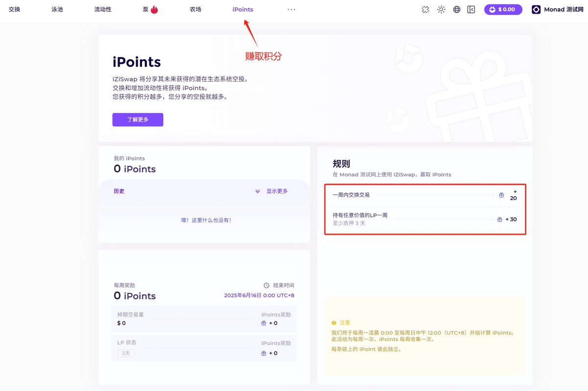Click the gift icon in 持有任意价值的LP一周 rule
Image resolution: width=588 pixels, height=391 pixels.
[500, 219]
